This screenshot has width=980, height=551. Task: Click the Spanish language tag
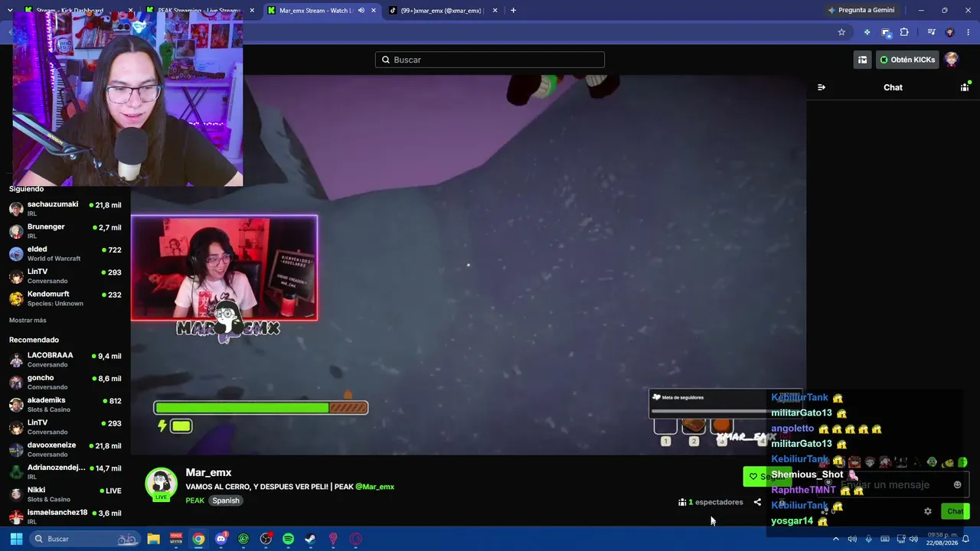226,500
